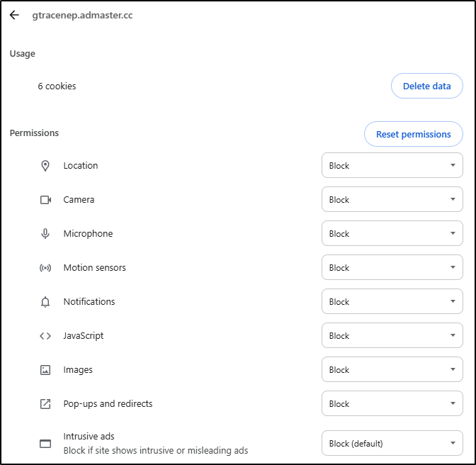Click the Location pin icon
The image size is (476, 465).
point(45,166)
